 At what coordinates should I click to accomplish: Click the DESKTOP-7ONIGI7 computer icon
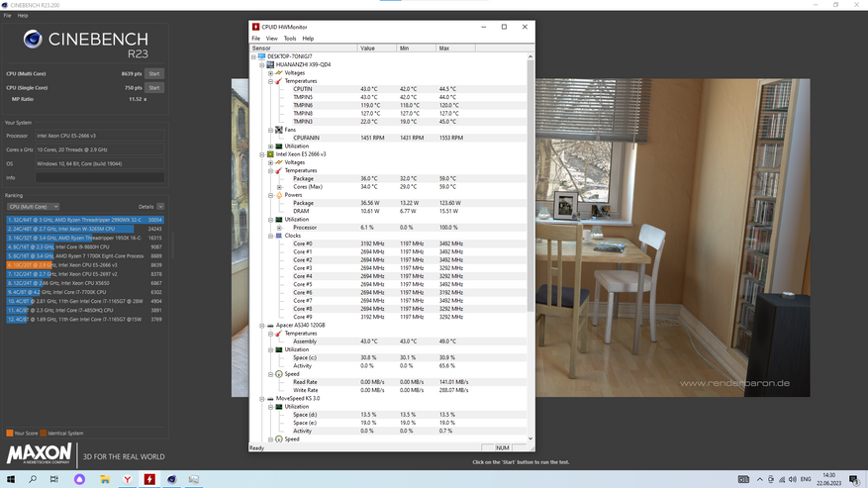pos(262,56)
